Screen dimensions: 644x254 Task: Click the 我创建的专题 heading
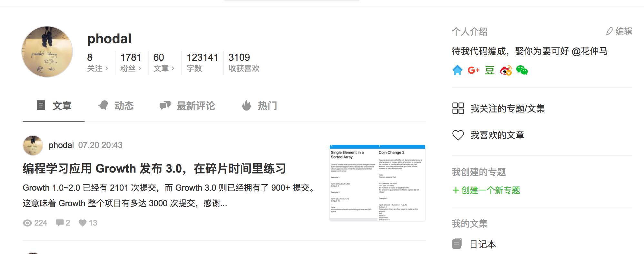479,172
